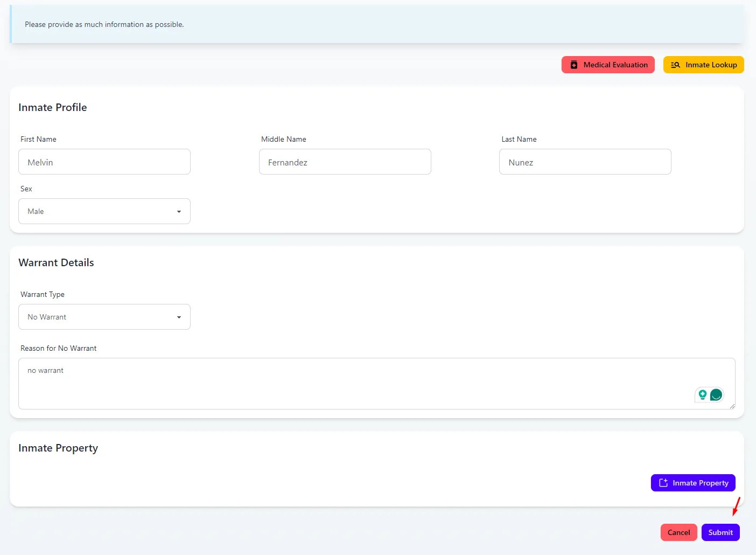Click the green lightbulb suggestion icon
Image resolution: width=756 pixels, height=555 pixels.
(x=702, y=395)
